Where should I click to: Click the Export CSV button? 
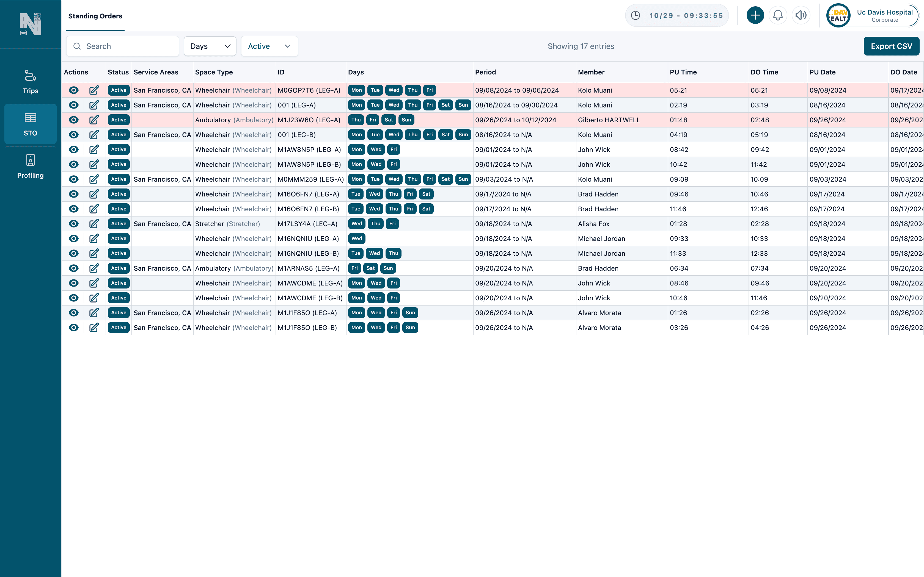tap(892, 46)
